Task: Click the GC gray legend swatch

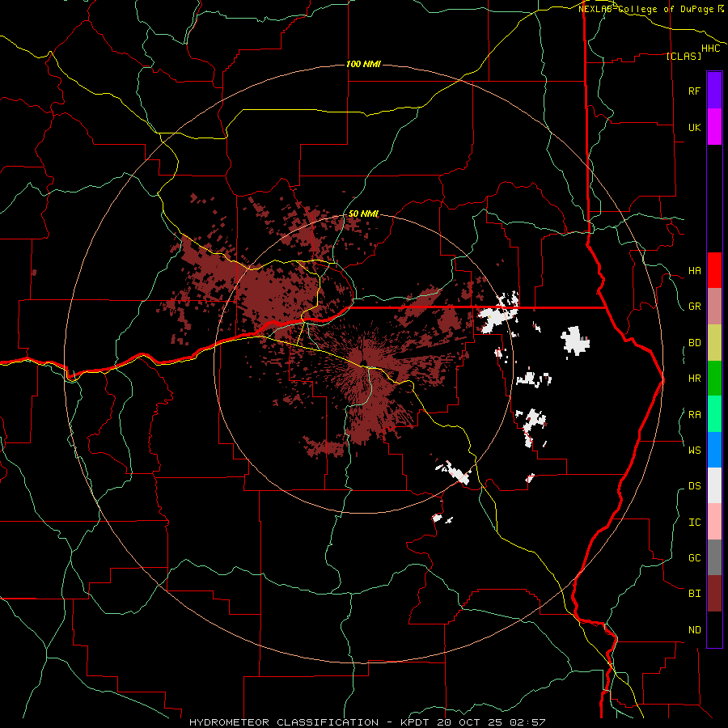Action: click(714, 557)
